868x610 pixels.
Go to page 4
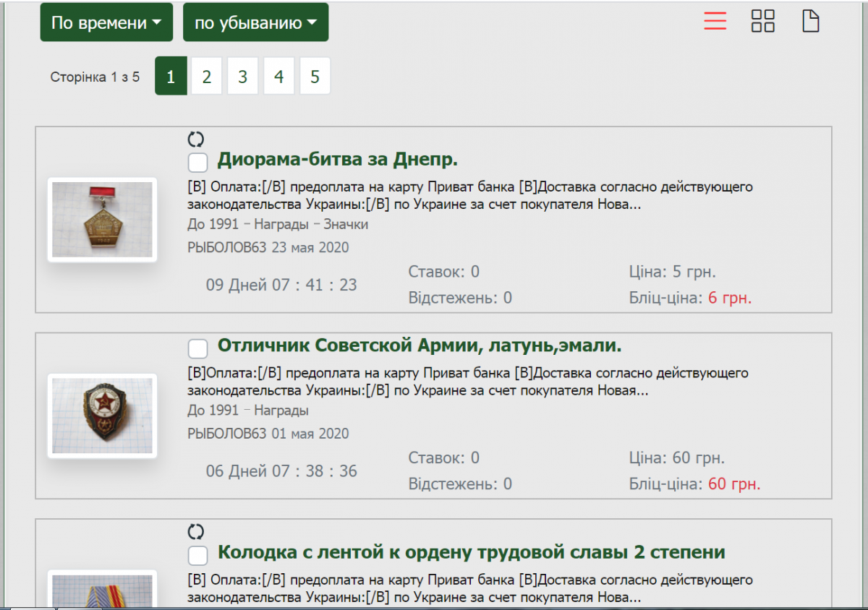pos(279,76)
